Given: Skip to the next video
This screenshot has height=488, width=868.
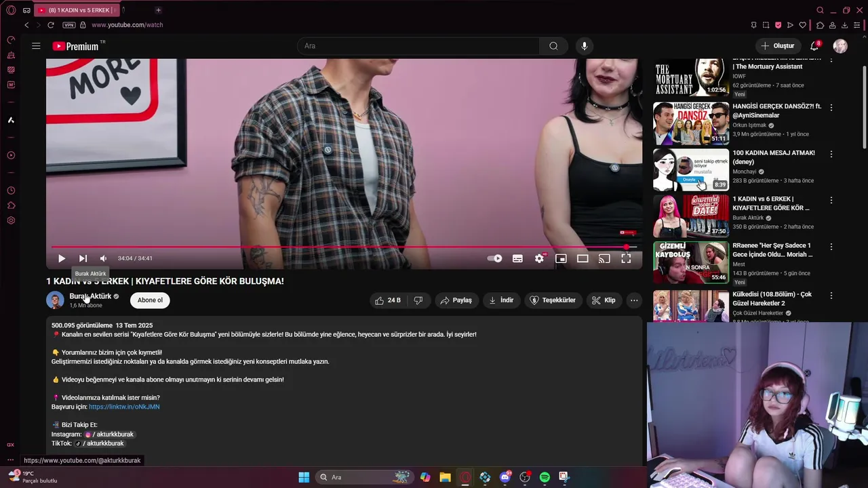Looking at the screenshot, I should click(83, 258).
